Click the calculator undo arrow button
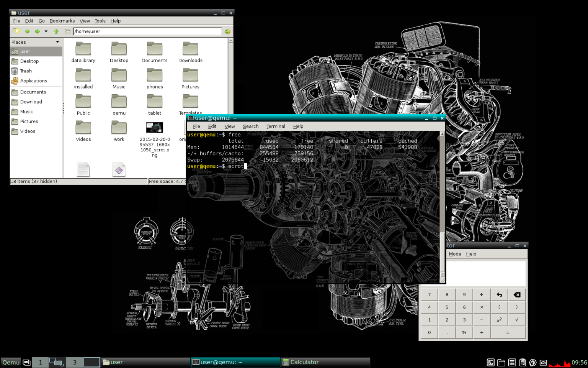The width and height of the screenshot is (588, 368). pos(499,295)
